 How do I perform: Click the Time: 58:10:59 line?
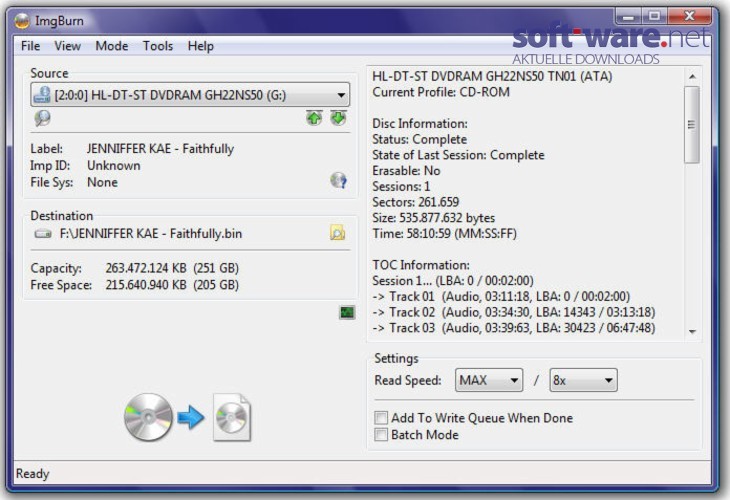[x=445, y=234]
